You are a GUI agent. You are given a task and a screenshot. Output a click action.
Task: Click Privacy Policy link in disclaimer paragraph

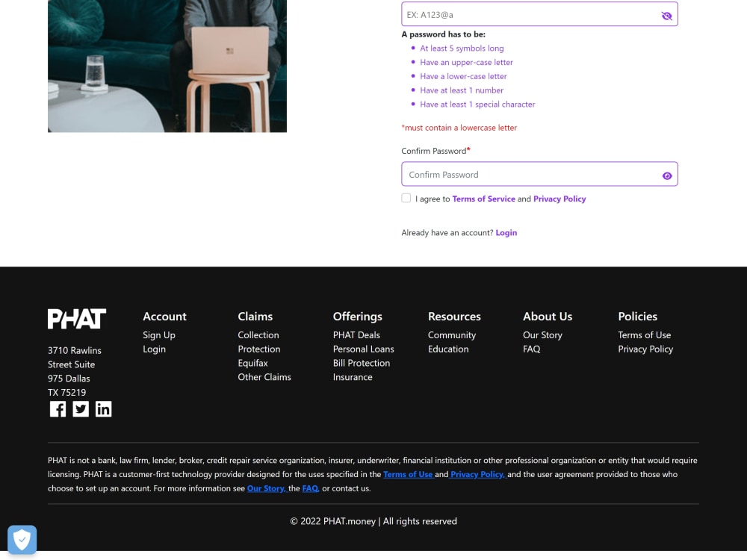click(477, 474)
